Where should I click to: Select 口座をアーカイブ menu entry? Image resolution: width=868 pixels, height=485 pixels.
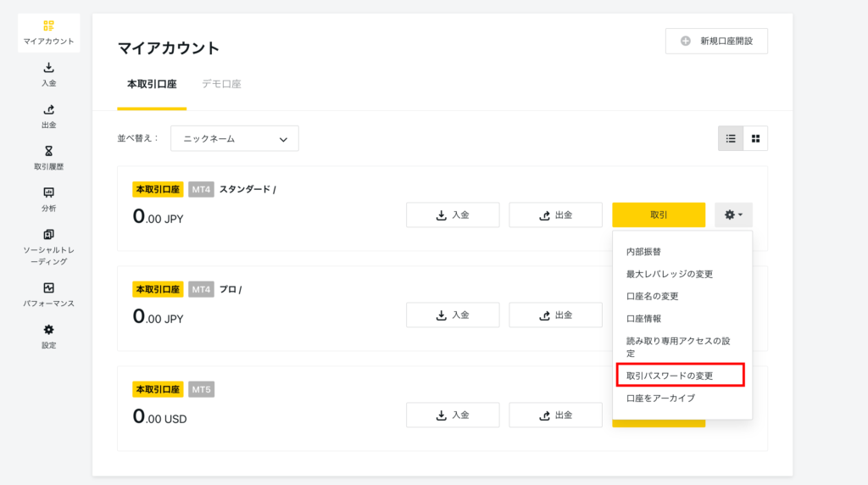(660, 398)
